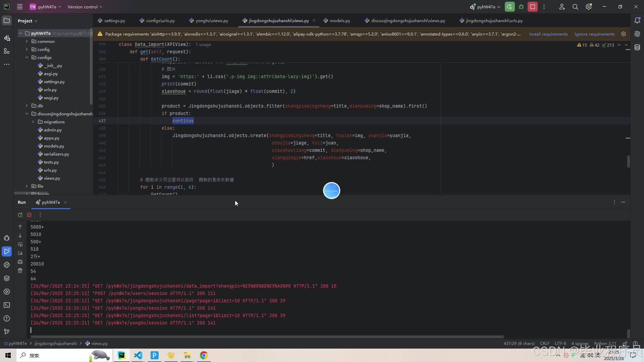644x362 pixels.
Task: Stop the running process in Run panel
Action: (x=29, y=215)
